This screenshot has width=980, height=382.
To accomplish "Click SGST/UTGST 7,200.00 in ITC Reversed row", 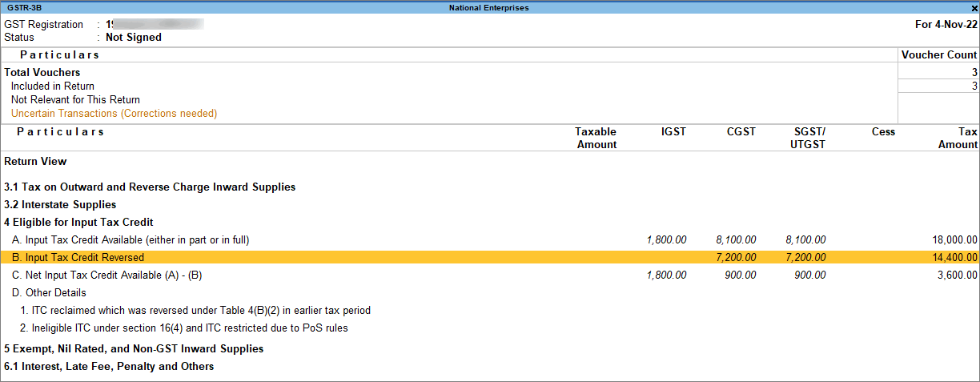I will point(805,258).
